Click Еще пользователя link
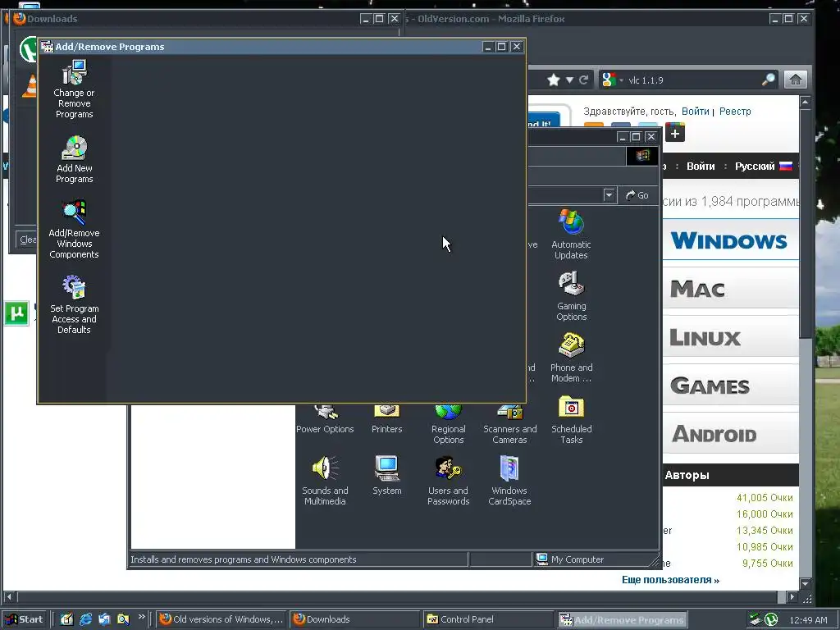 click(671, 580)
